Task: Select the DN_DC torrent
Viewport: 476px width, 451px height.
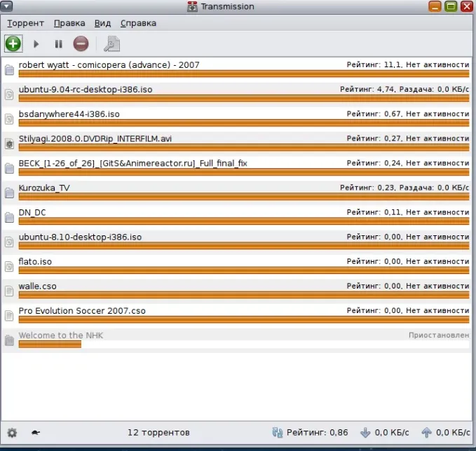Action: coord(237,217)
